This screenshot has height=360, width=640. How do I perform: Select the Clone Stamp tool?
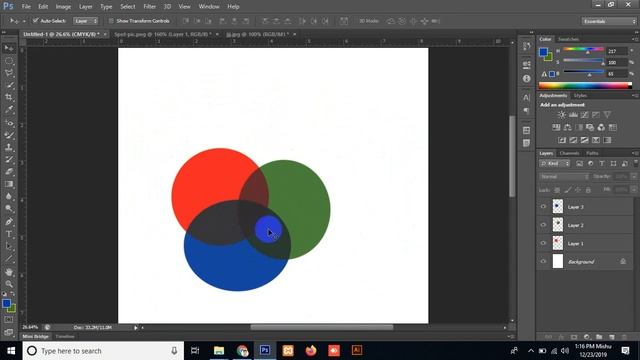9,147
